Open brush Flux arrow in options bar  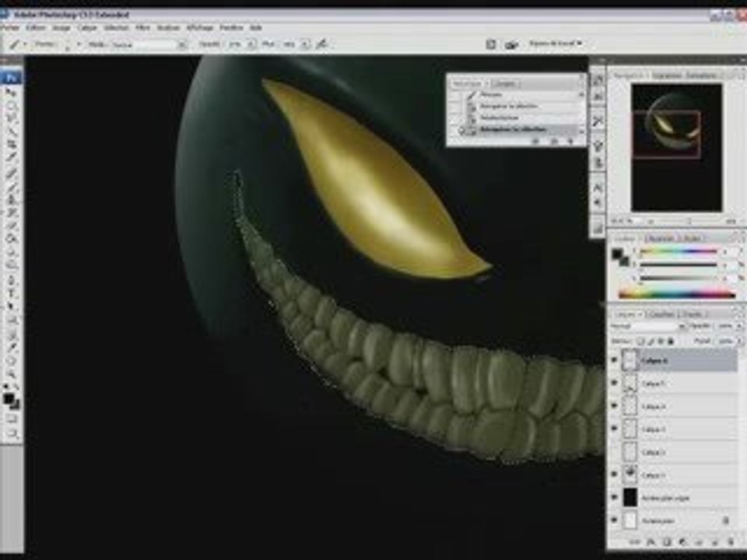(305, 45)
